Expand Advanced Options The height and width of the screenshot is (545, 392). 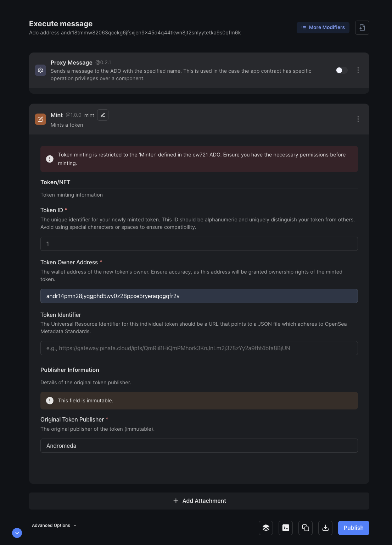pyautogui.click(x=54, y=525)
